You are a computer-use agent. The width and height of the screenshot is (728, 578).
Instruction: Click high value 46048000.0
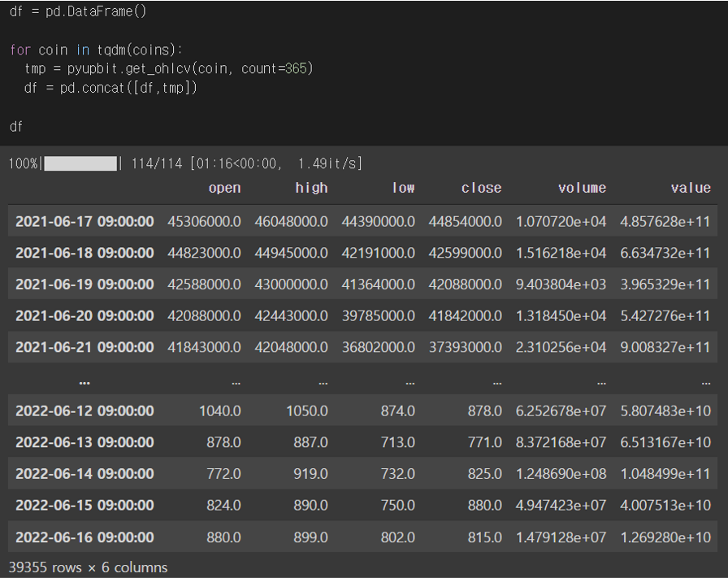pyautogui.click(x=291, y=222)
